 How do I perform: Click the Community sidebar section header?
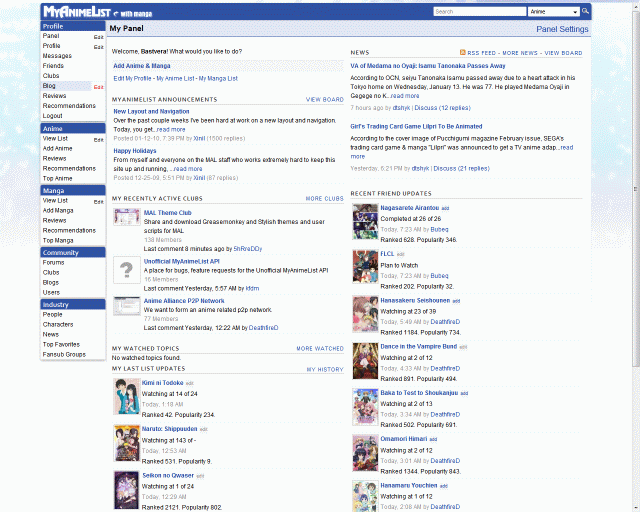click(x=73, y=252)
